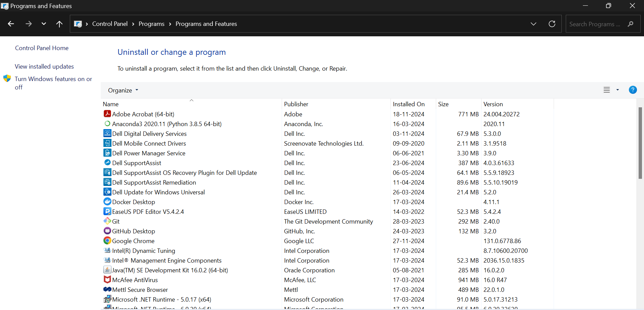
Task: Click the Java SE Development Kit icon
Action: (107, 270)
